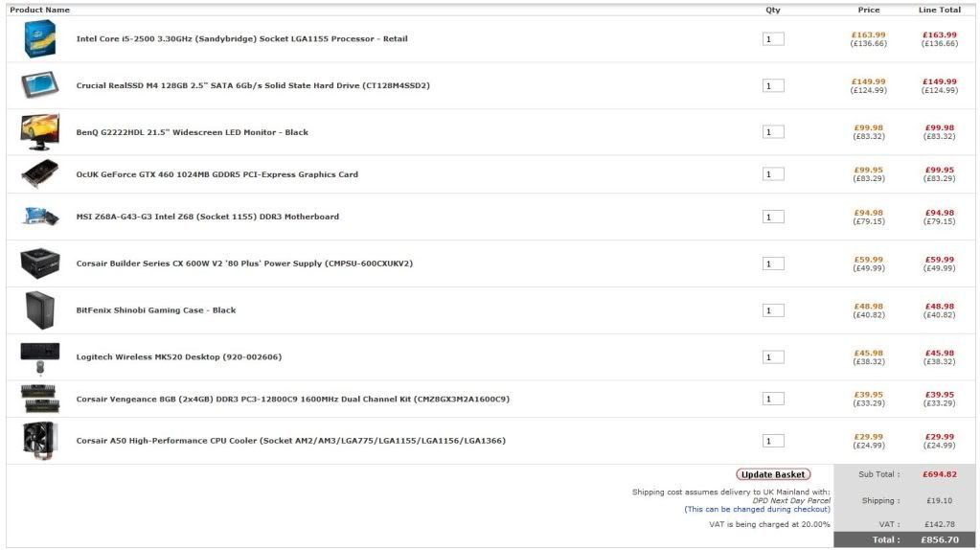Select the MSI Z68A motherboard thumbnail
Screen dimensions: 980x550
(40, 217)
